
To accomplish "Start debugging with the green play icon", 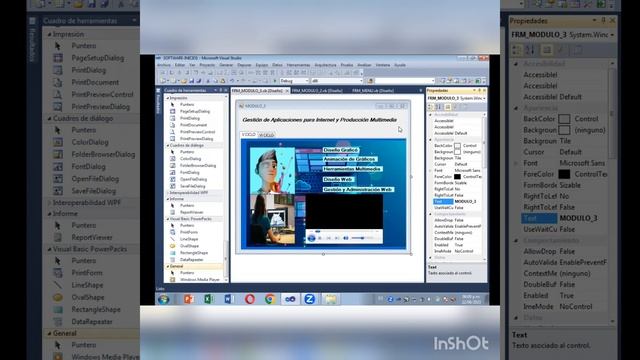I will tap(274, 81).
